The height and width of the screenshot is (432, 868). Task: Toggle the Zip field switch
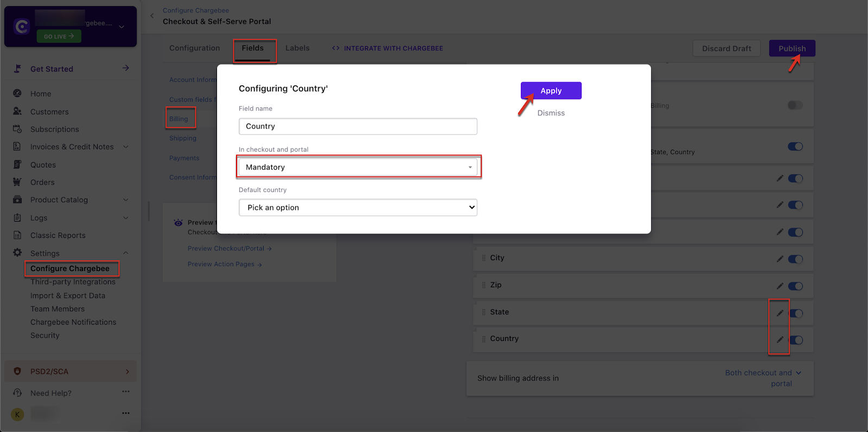pos(795,286)
